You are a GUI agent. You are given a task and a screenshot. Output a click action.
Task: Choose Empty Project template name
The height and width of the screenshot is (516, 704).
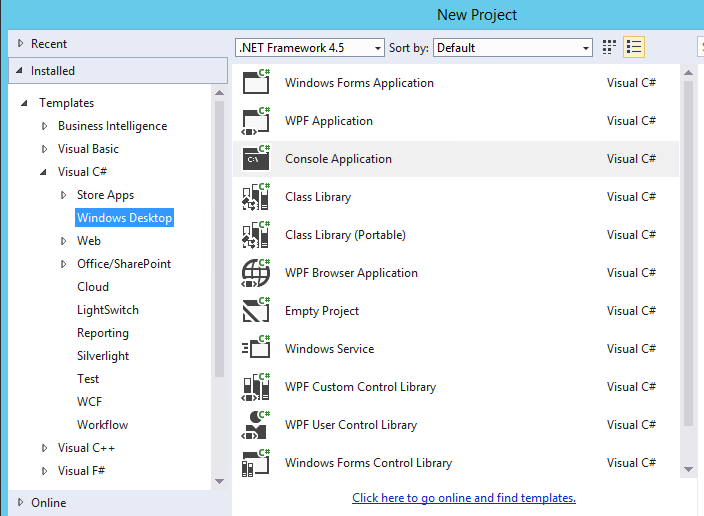322,311
